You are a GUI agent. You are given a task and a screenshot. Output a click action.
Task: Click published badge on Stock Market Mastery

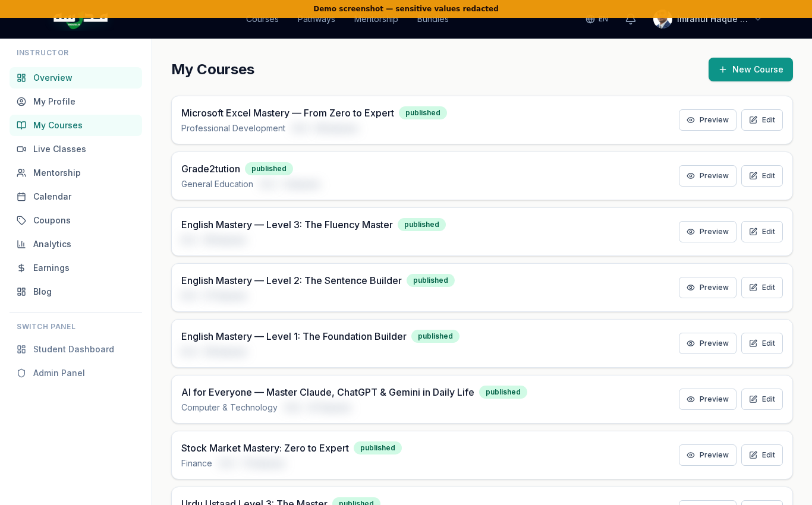[x=377, y=448]
